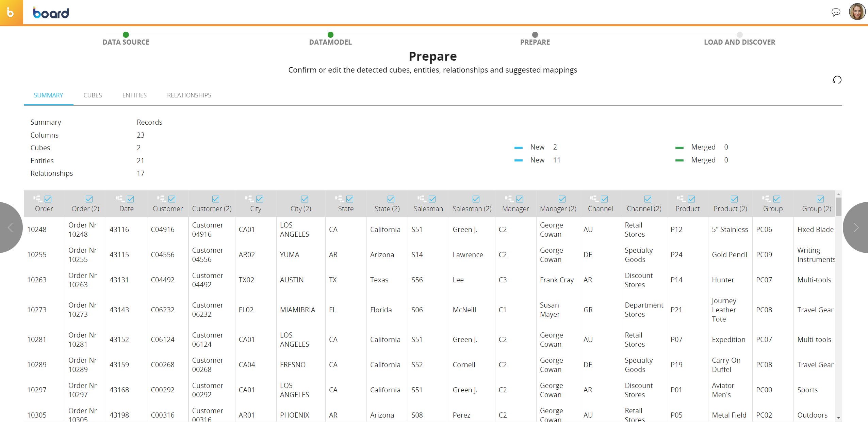Toggle the Customer (2) column checkbox
The image size is (868, 422).
(216, 199)
